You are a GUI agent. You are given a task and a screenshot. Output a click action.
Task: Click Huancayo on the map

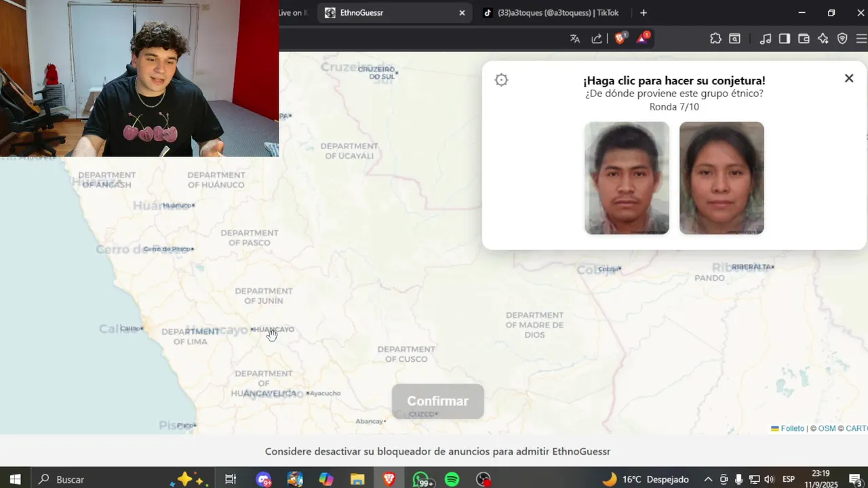point(273,329)
